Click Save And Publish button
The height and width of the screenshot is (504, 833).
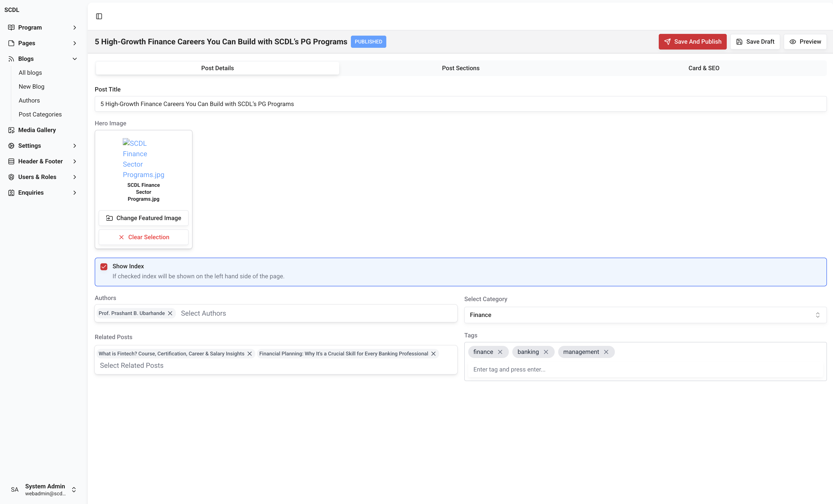point(692,41)
